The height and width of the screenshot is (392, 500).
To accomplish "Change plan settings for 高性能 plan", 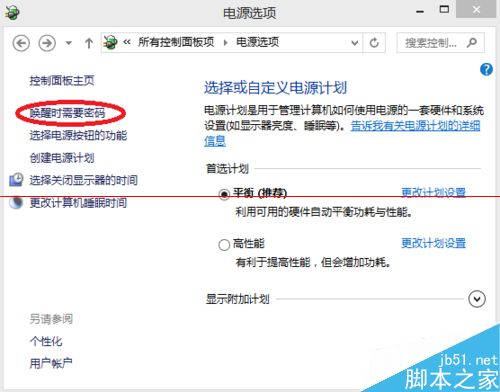I will [x=434, y=243].
